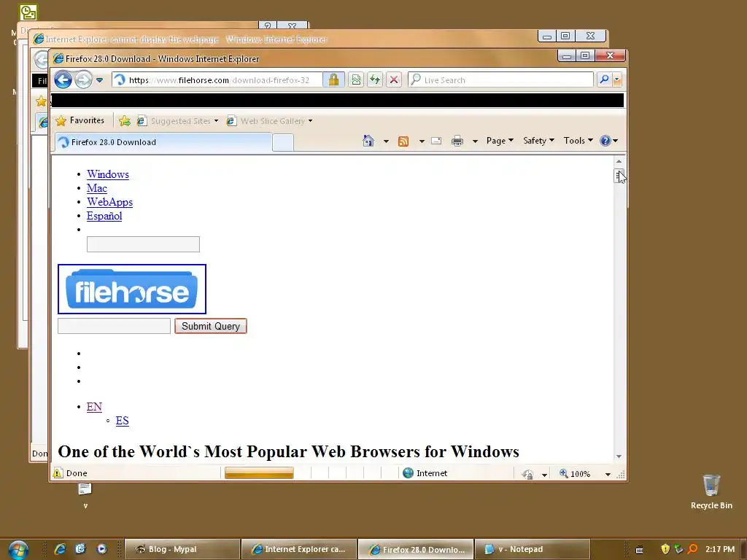Click the scrollbar down arrow

(619, 456)
